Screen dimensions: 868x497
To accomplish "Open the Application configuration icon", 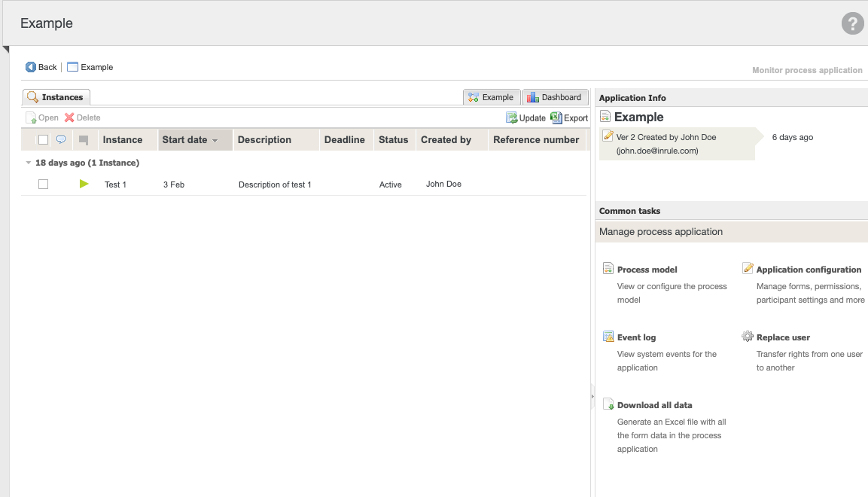I will (748, 269).
